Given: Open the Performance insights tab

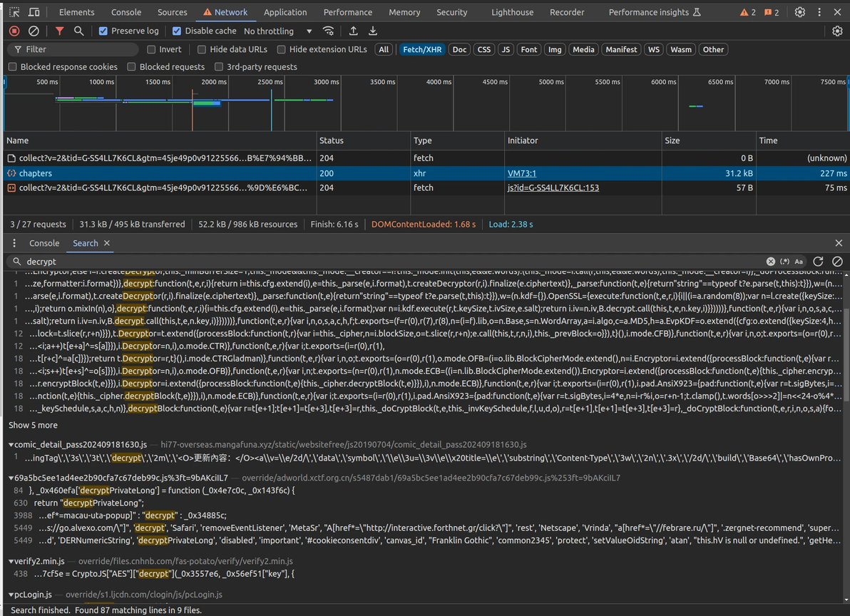Looking at the screenshot, I should tap(655, 12).
